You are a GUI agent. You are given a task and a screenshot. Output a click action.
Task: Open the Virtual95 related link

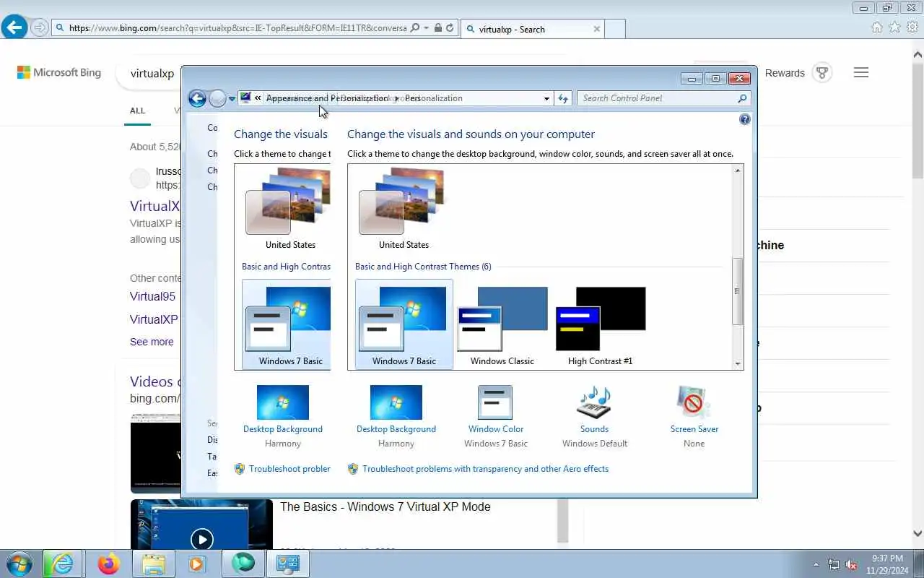tap(152, 296)
